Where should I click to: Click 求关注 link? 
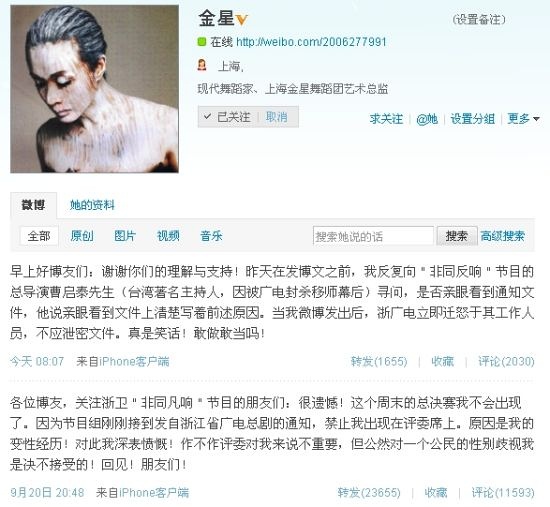click(386, 119)
